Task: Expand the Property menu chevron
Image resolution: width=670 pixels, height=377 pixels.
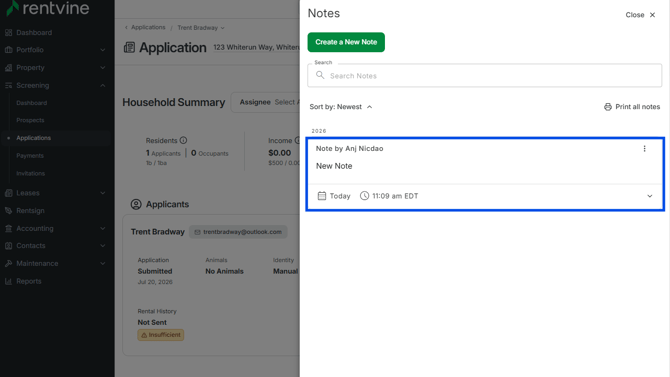Action: point(103,68)
